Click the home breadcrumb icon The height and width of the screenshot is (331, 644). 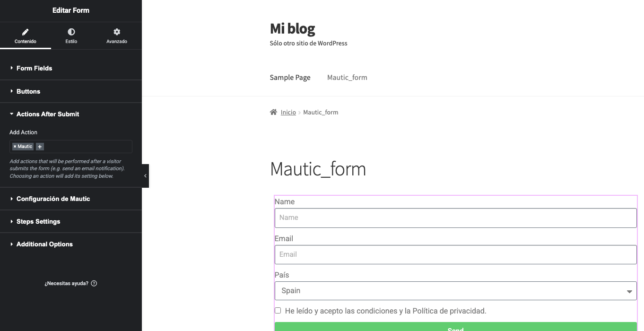click(273, 112)
